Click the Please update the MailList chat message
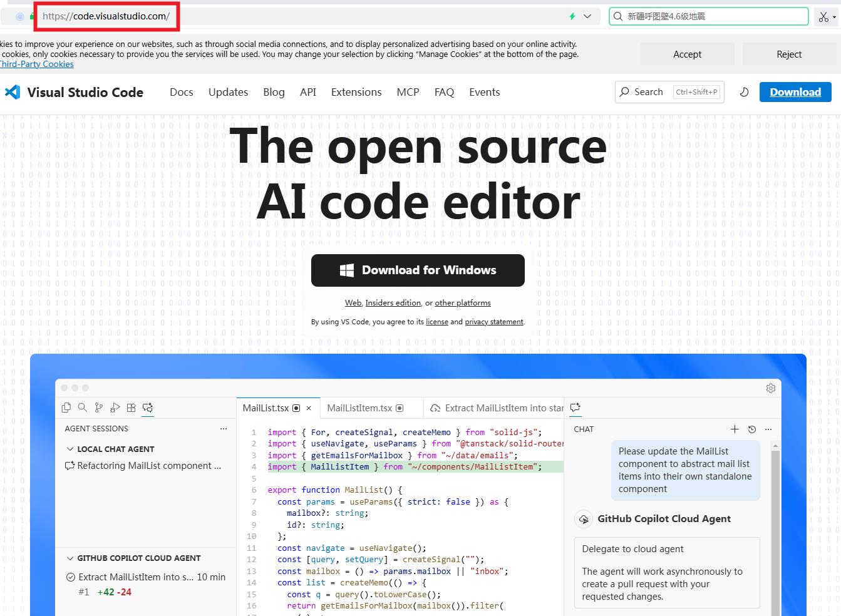841x616 pixels. pos(686,470)
